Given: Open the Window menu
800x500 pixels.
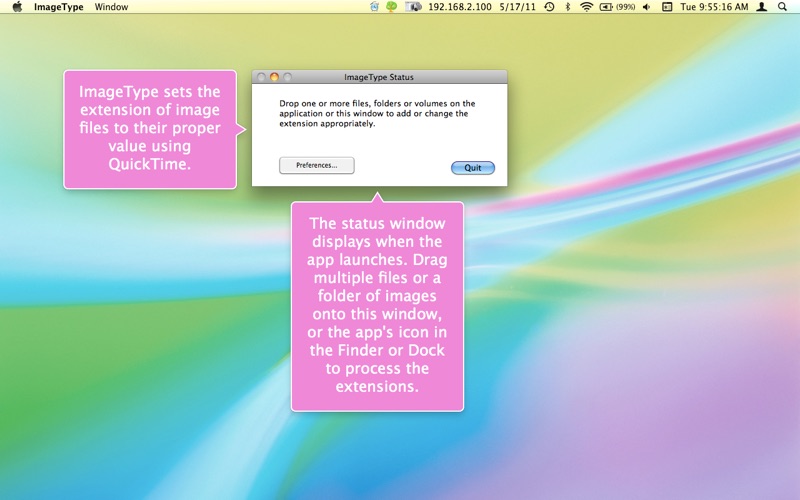Looking at the screenshot, I should pos(111,7).
